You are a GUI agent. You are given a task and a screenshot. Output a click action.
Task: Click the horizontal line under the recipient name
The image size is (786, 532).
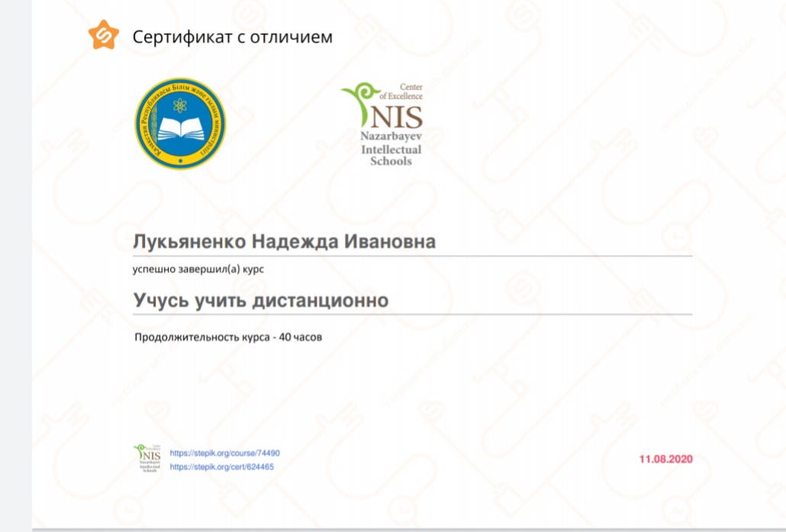(412, 256)
